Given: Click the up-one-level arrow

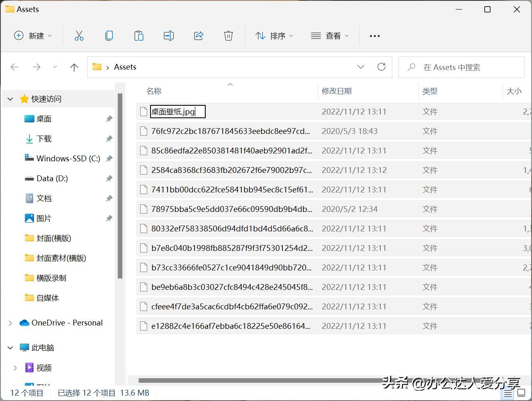Looking at the screenshot, I should 74,67.
